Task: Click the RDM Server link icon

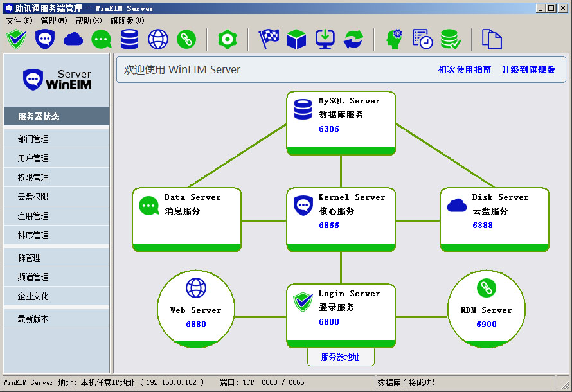Action: (x=487, y=288)
